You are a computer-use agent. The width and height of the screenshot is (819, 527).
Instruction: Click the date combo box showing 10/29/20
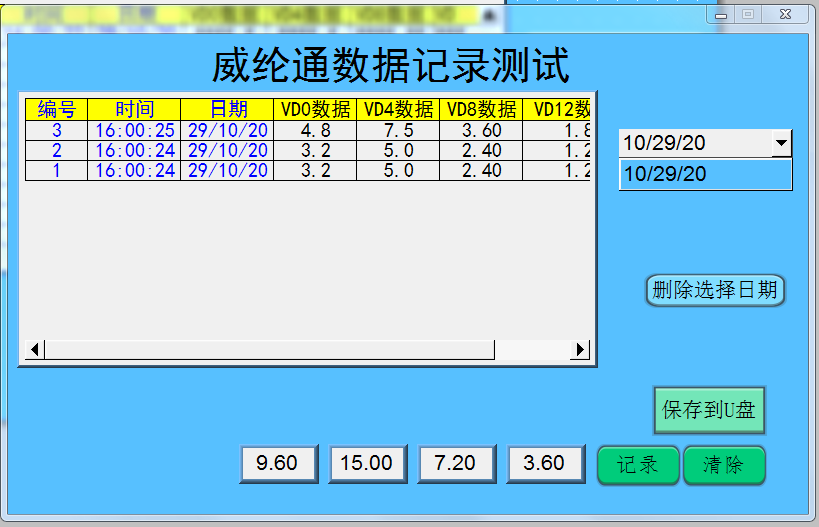pyautogui.click(x=695, y=143)
